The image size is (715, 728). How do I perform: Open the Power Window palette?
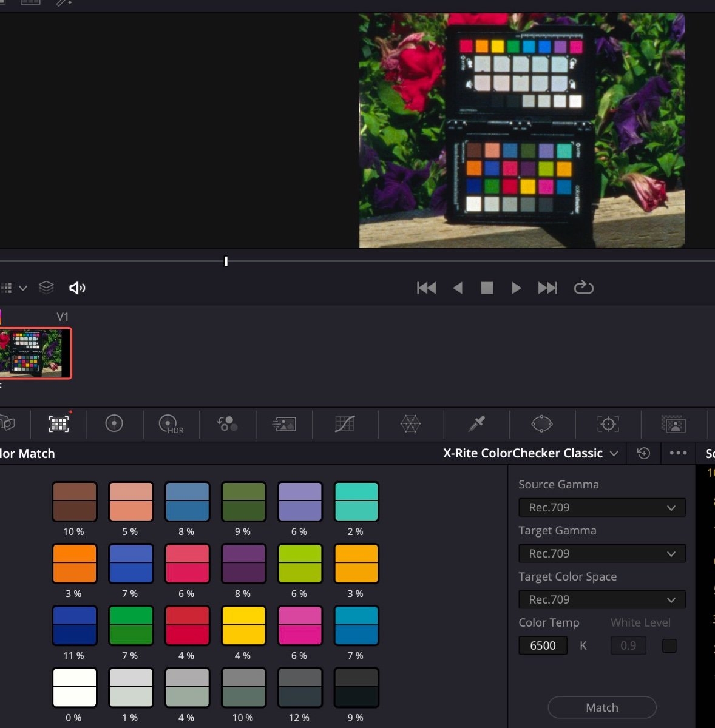(541, 423)
